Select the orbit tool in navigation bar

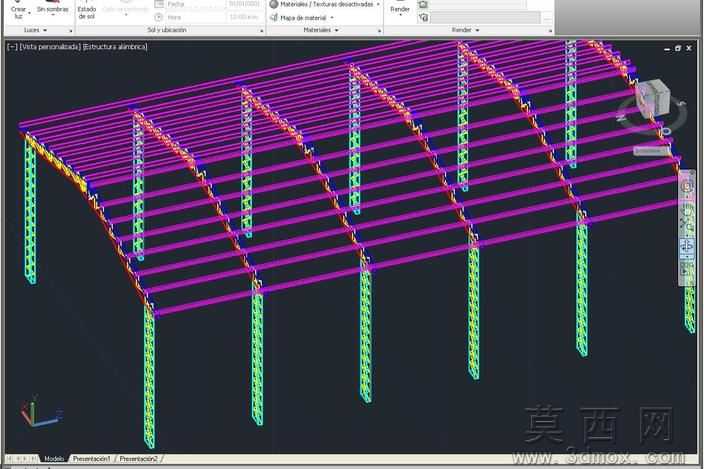click(x=687, y=246)
